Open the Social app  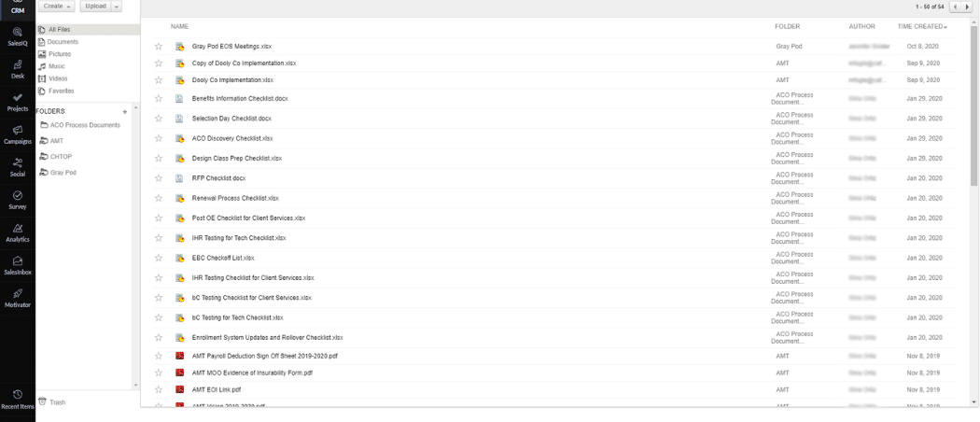18,167
